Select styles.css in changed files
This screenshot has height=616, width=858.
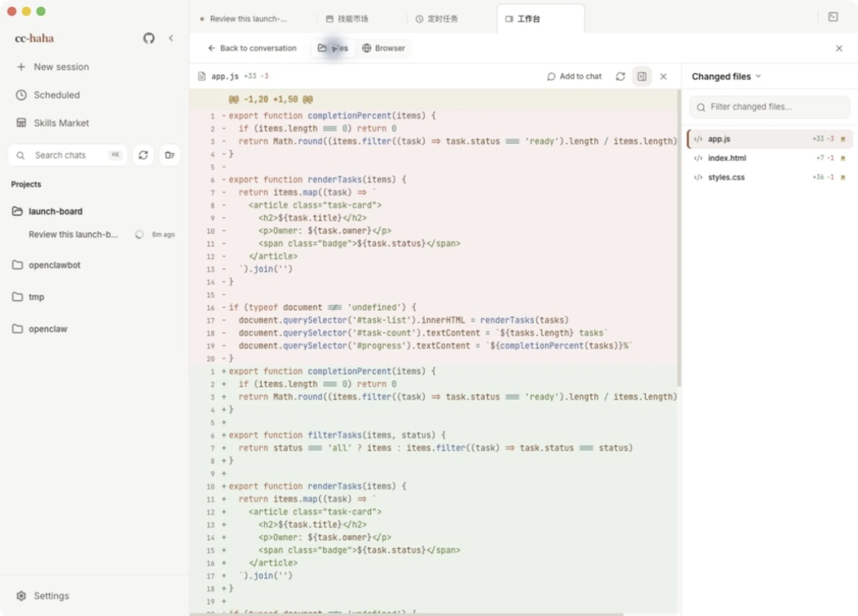(770, 177)
